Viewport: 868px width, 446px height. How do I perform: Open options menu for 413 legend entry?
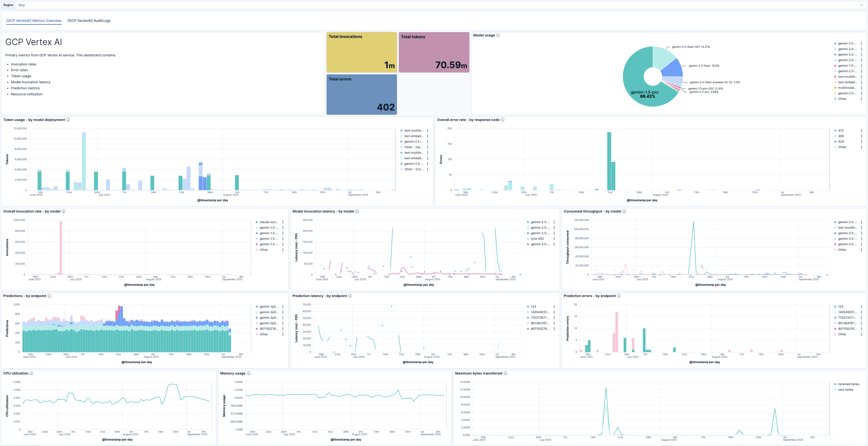click(x=861, y=131)
